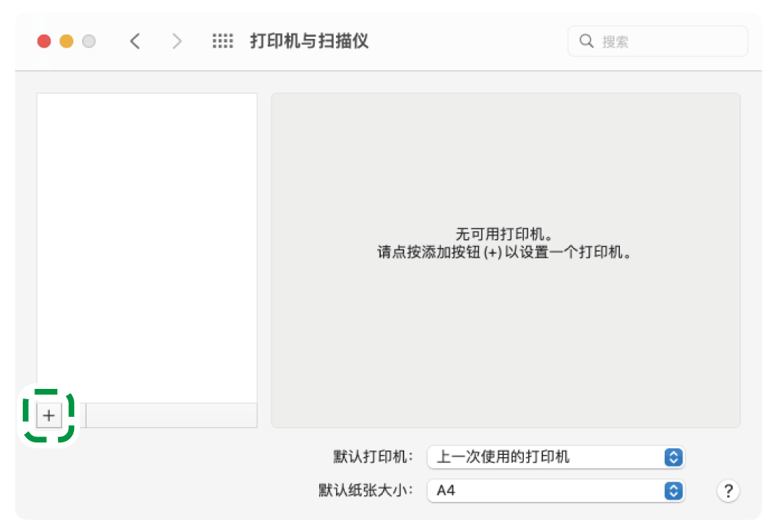Click the back navigation chevron
774x532 pixels.
click(135, 41)
